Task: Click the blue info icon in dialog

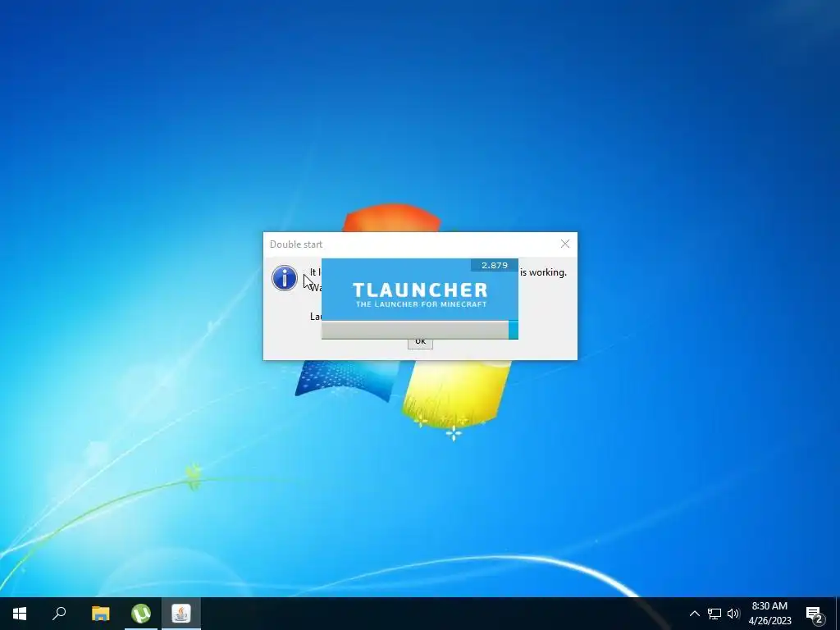Action: tap(285, 278)
